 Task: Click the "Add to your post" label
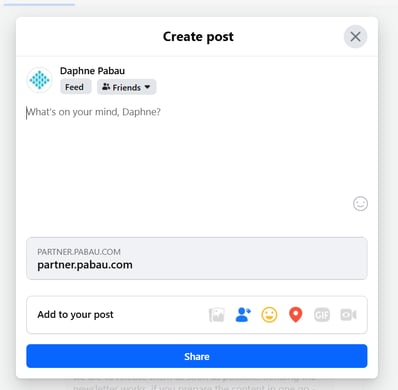pyautogui.click(x=75, y=315)
